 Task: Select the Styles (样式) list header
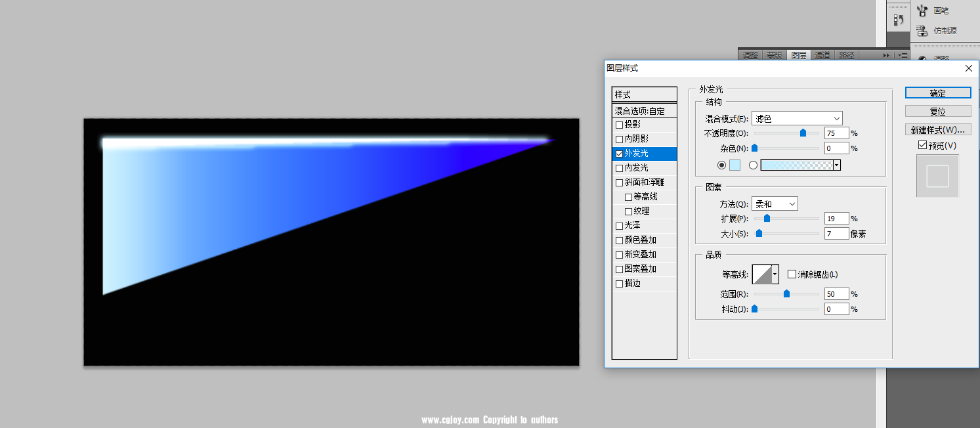645,95
